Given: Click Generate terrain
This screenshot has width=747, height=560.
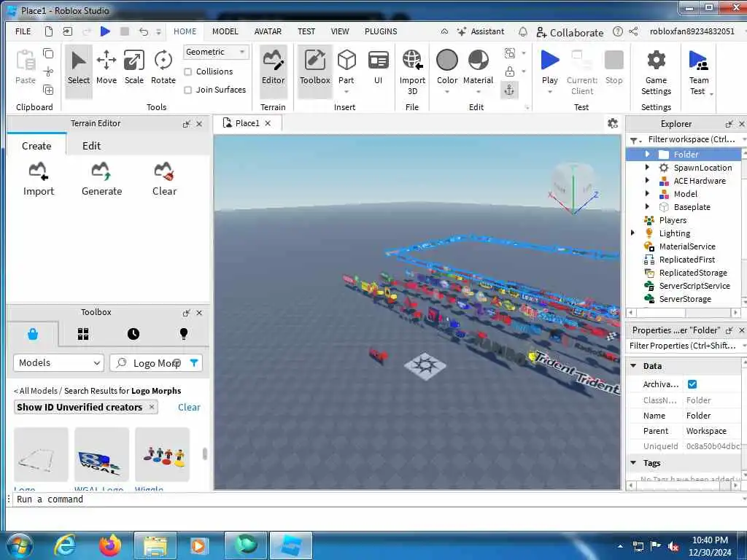Looking at the screenshot, I should (101, 179).
